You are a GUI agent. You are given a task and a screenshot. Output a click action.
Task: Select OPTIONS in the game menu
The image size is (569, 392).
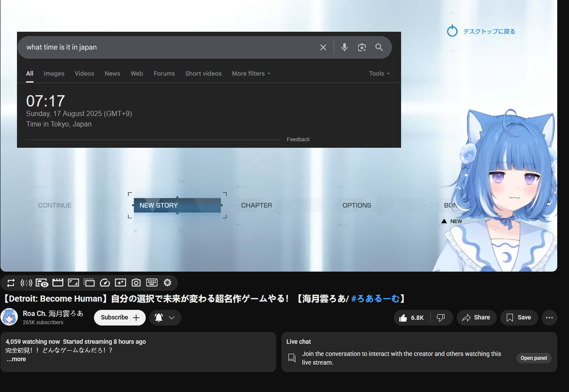tap(357, 205)
